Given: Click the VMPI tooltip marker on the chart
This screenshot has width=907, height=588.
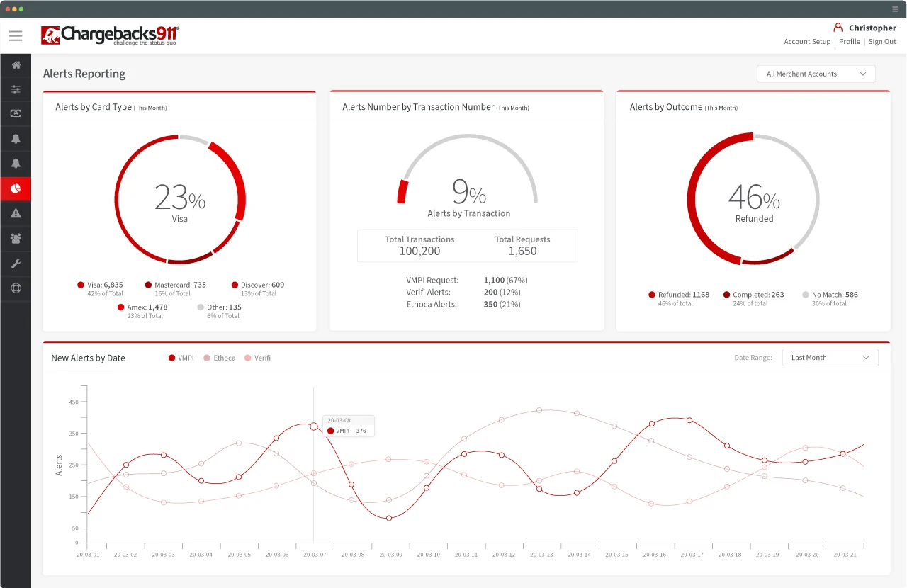Looking at the screenshot, I should [329, 430].
